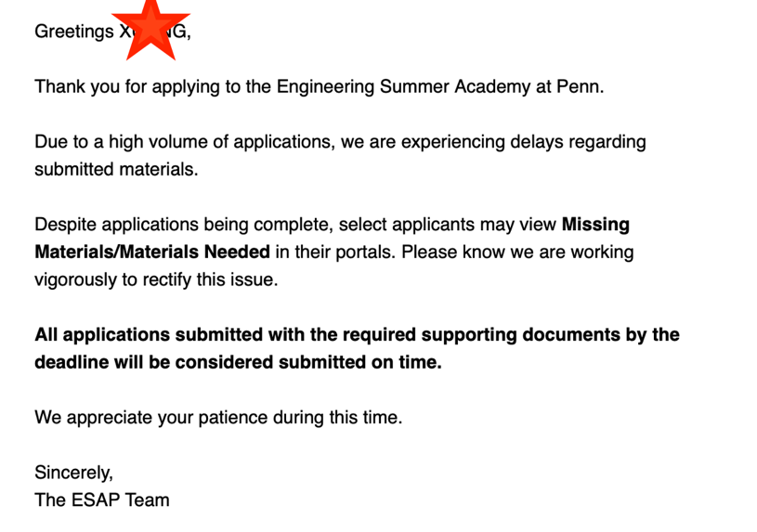Click the word "Greetings" in the first line
The width and height of the screenshot is (757, 532).
click(74, 32)
